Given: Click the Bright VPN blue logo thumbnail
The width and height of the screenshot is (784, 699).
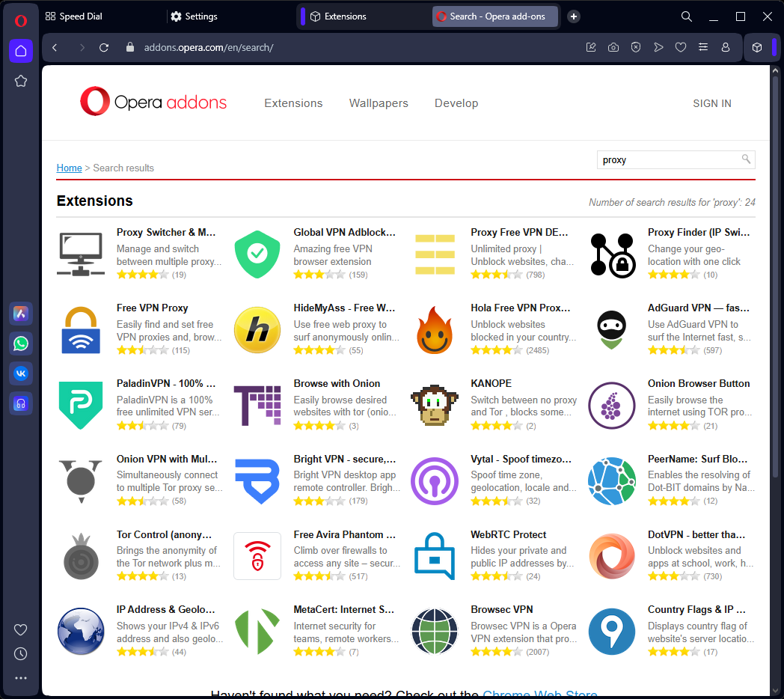Looking at the screenshot, I should pyautogui.click(x=257, y=481).
